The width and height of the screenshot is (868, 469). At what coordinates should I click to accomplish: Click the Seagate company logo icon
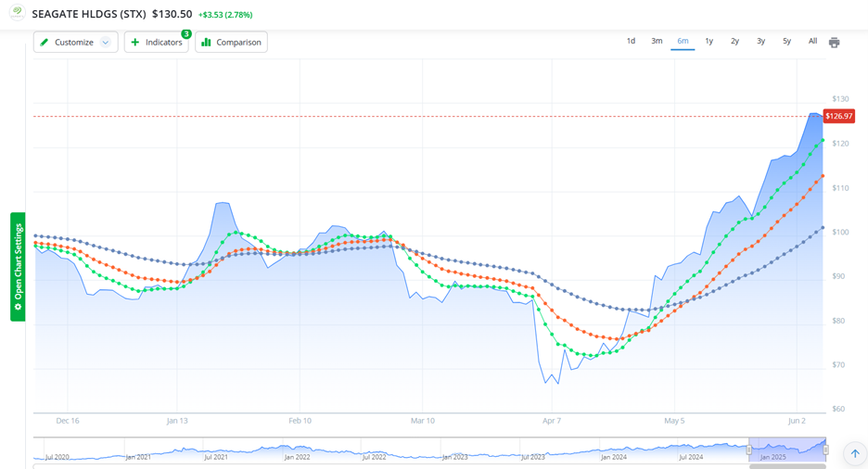pyautogui.click(x=18, y=13)
